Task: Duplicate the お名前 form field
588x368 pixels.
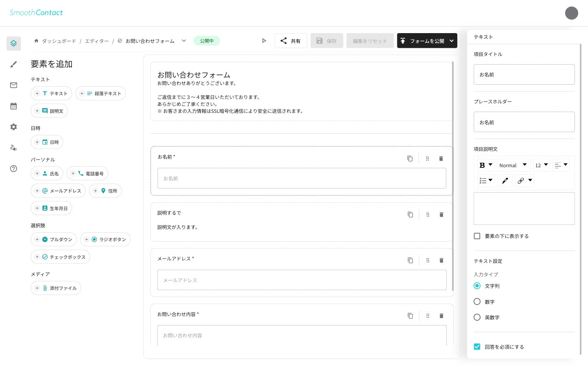Action: (410, 159)
